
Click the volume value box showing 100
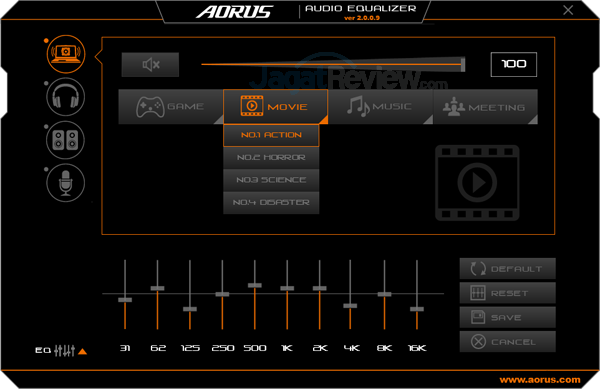click(x=514, y=64)
